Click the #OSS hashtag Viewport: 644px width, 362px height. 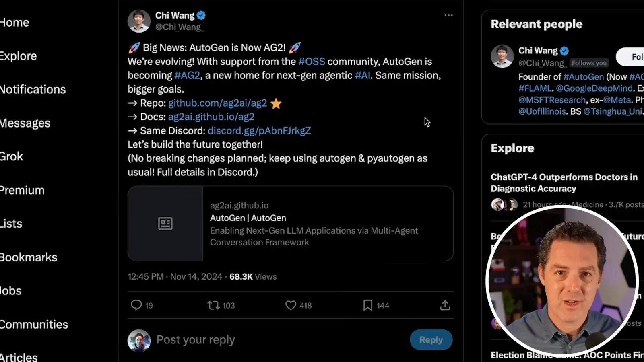312,62
